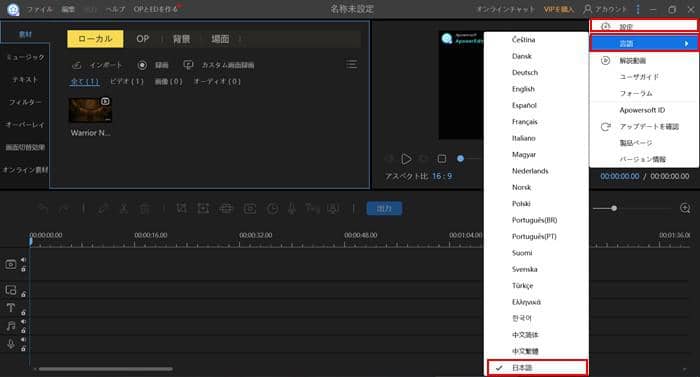Lock the video track
This screenshot has width=700, height=377.
pos(23,269)
